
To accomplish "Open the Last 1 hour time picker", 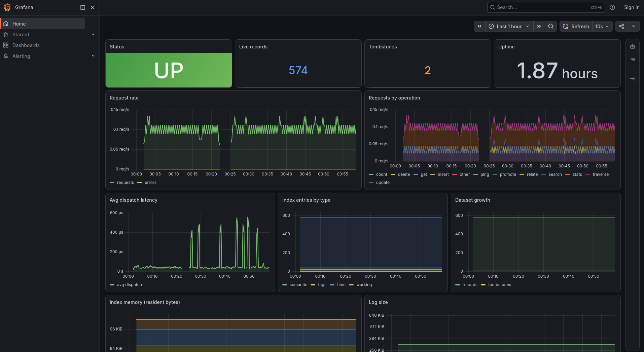I will point(509,26).
